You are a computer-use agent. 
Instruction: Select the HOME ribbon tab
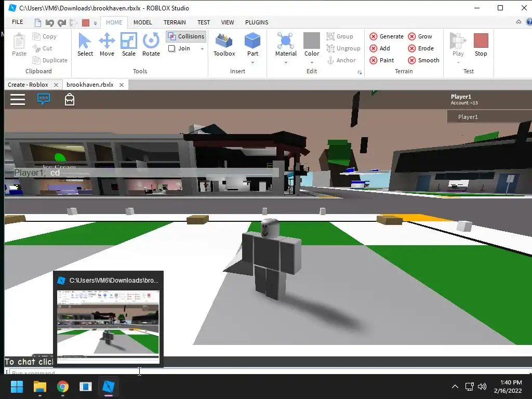pos(114,22)
